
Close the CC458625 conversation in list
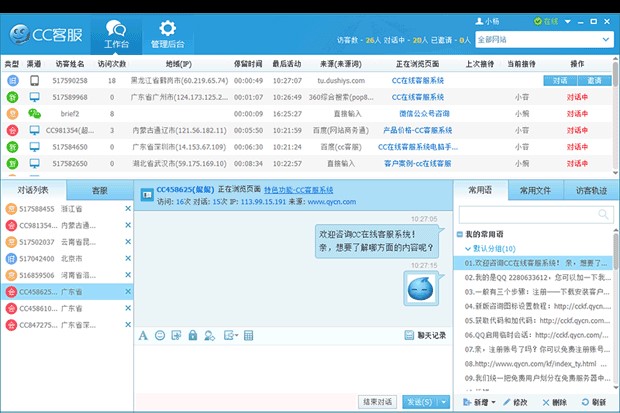(x=128, y=292)
